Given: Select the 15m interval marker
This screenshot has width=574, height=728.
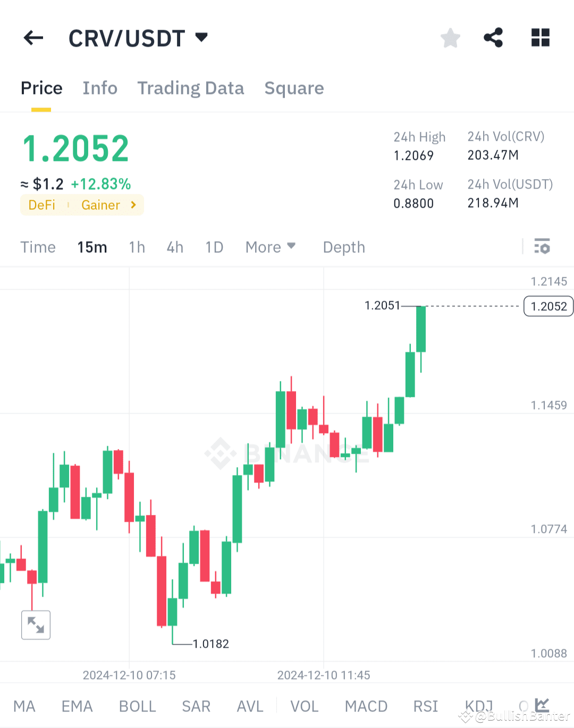Looking at the screenshot, I should 91,247.
